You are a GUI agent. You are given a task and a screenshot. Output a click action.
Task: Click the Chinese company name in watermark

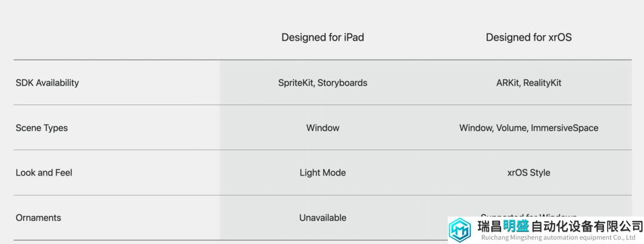(x=560, y=226)
